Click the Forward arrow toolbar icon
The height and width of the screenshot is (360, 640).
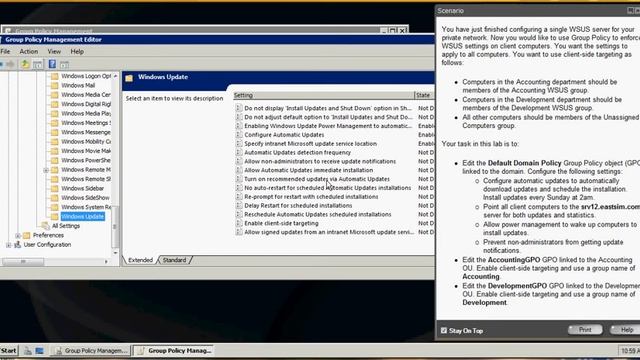tap(11, 64)
